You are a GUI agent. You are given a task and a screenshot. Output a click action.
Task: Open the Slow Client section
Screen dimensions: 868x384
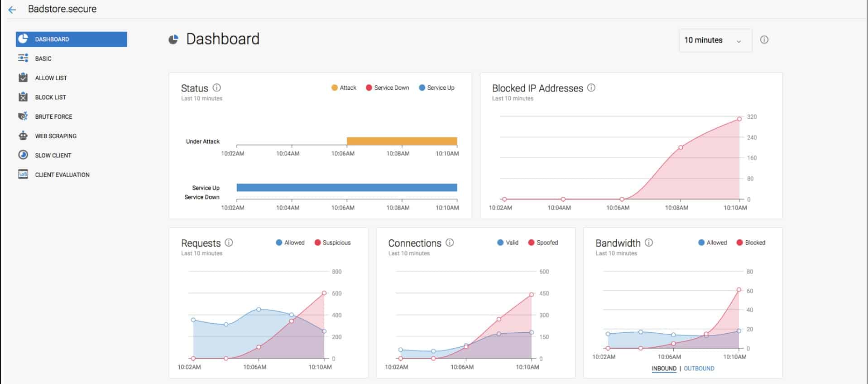(x=53, y=156)
